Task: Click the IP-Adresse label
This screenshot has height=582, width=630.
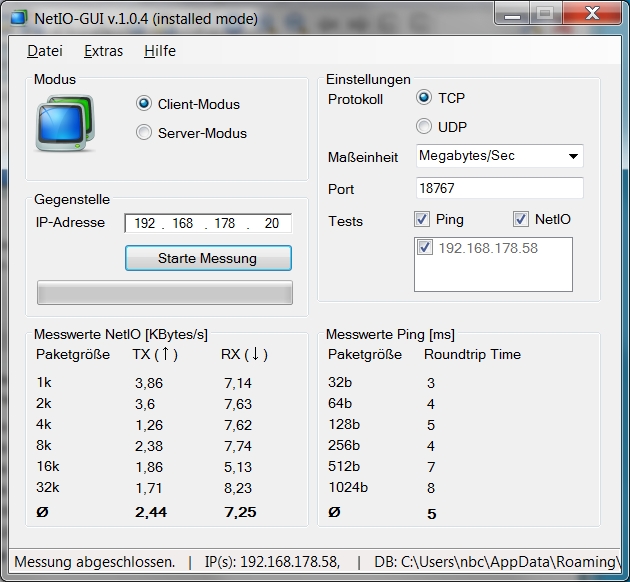Action: (x=70, y=222)
